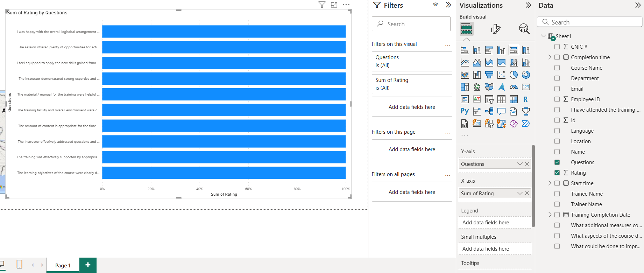This screenshot has width=644, height=273.
Task: Expand the Training Completion Date field
Action: click(550, 215)
